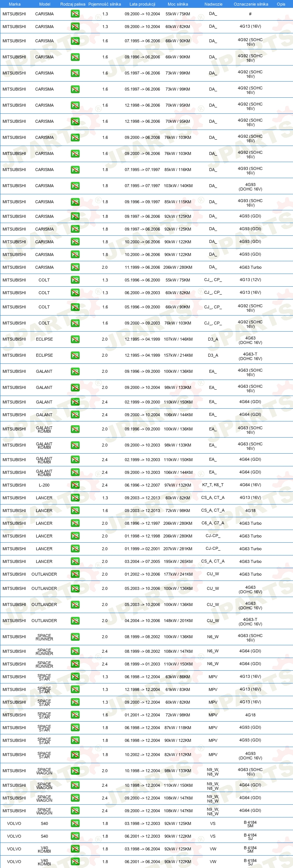Image resolution: width=293 pixels, height=868 pixels.
Task: Click fuel icon in Colt 76kW / 103KM row
Action: [x=75, y=323]
